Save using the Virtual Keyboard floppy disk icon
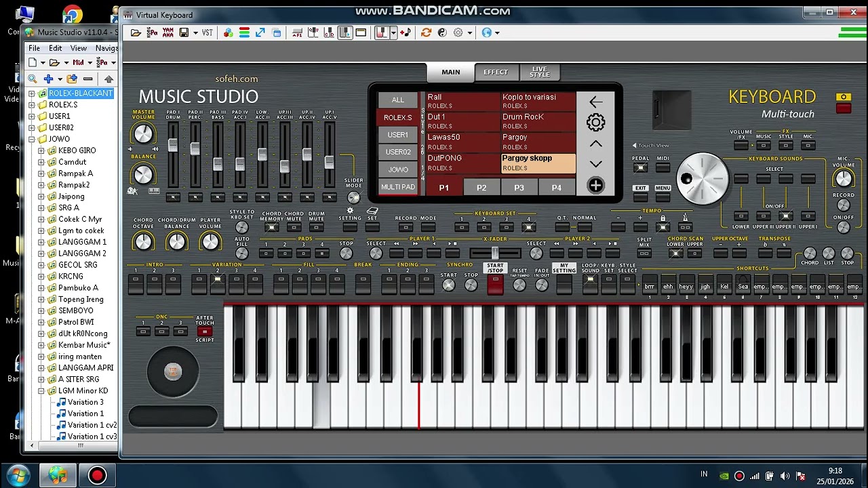 click(184, 33)
